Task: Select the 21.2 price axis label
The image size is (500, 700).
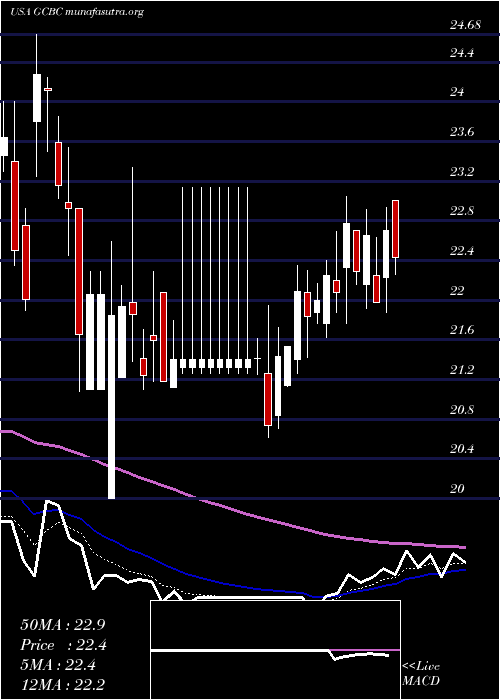Action: click(x=462, y=370)
